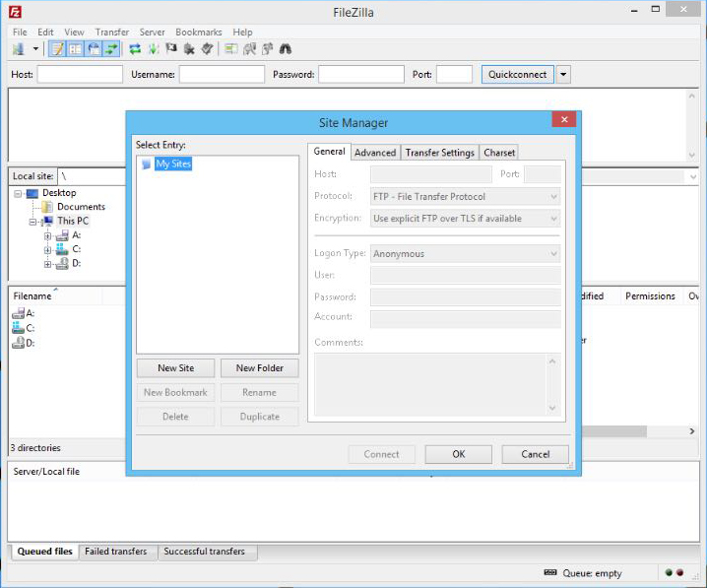Open the Bookmarks menu
Image resolution: width=707 pixels, height=588 pixels.
coord(200,32)
